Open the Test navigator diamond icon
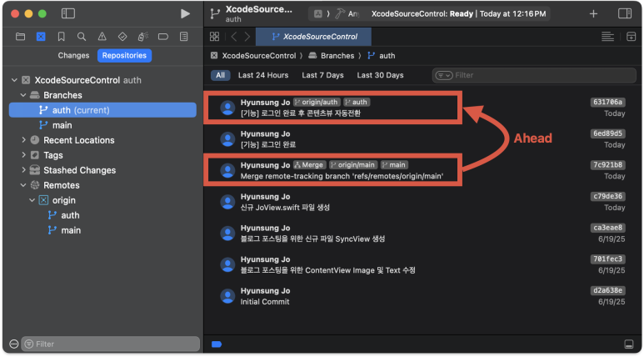 click(x=122, y=37)
